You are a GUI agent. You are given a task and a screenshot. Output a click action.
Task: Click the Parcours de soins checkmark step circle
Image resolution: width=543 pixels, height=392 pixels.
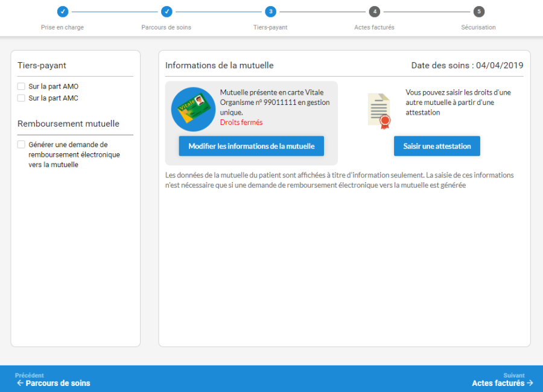click(x=167, y=11)
